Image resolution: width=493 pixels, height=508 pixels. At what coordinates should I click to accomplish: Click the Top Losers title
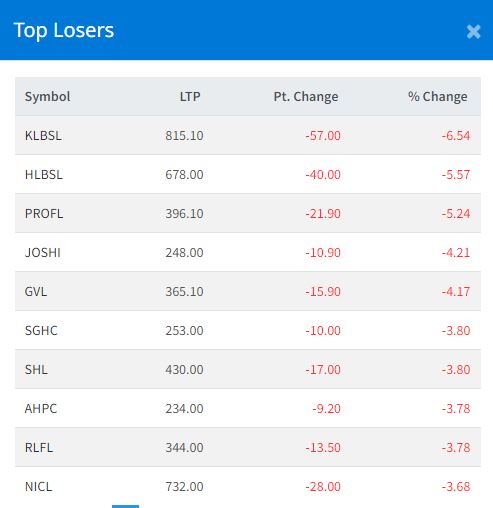click(x=64, y=30)
